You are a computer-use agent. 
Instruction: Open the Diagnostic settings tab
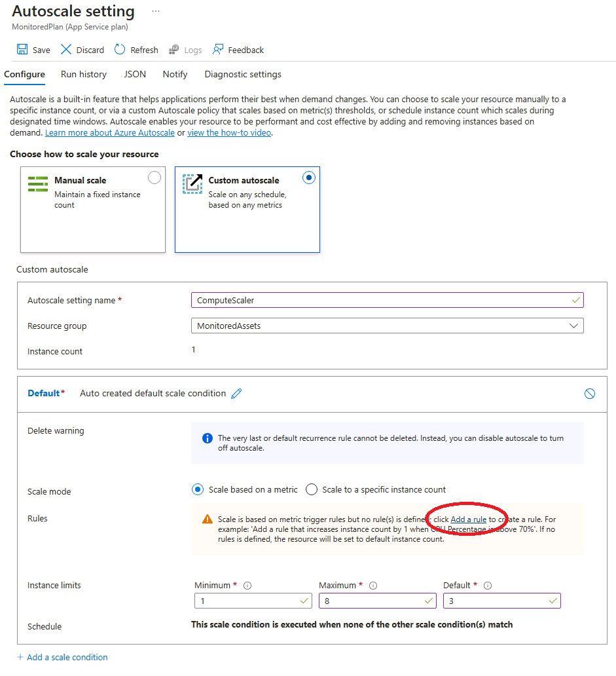pos(243,74)
